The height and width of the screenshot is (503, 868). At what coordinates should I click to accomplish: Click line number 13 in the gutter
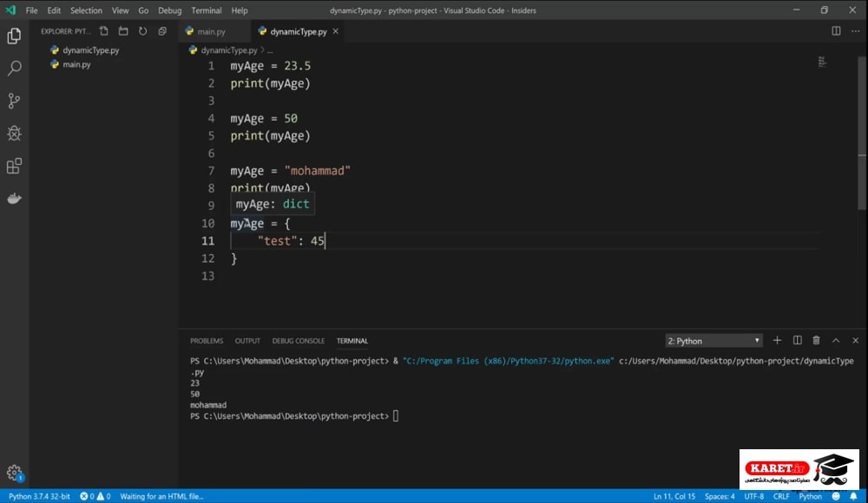pyautogui.click(x=207, y=276)
